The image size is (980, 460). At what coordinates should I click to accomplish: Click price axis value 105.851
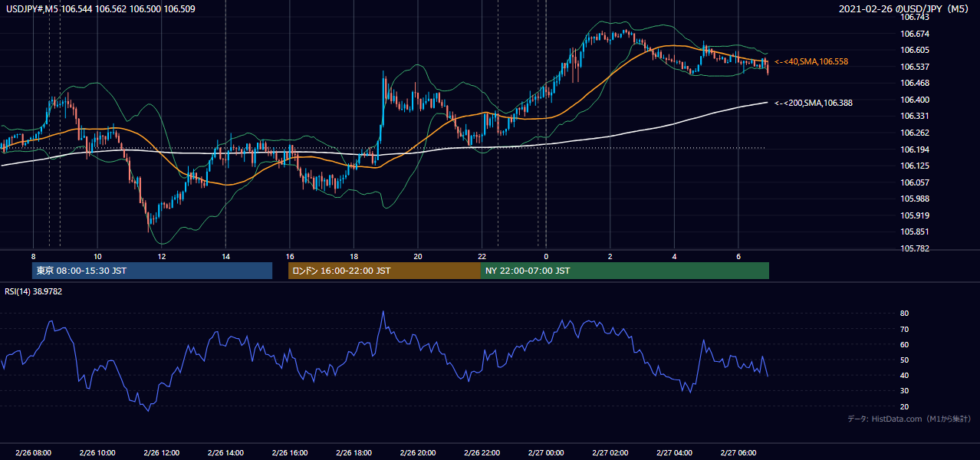[x=915, y=232]
